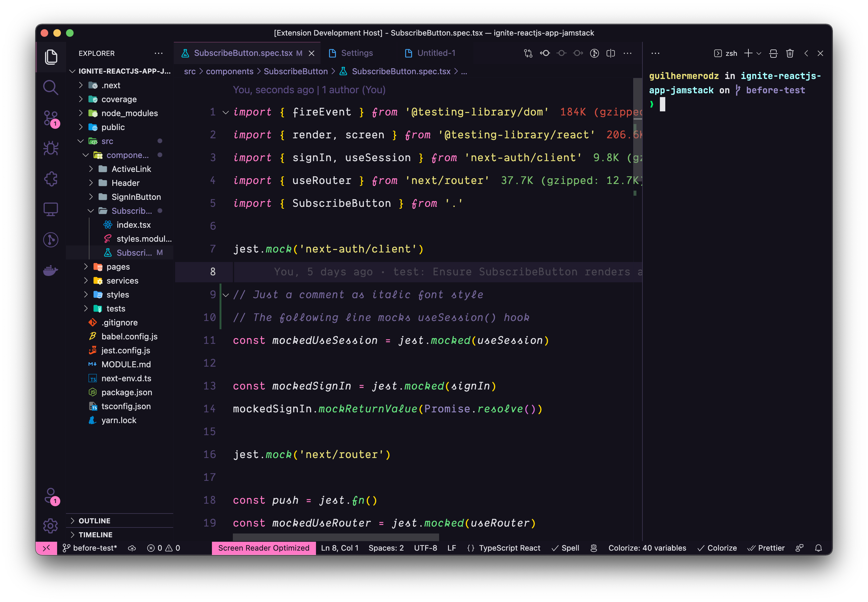Open the Git graph circular icon in the activity bar
Image resolution: width=868 pixels, height=602 pixels.
(x=50, y=239)
